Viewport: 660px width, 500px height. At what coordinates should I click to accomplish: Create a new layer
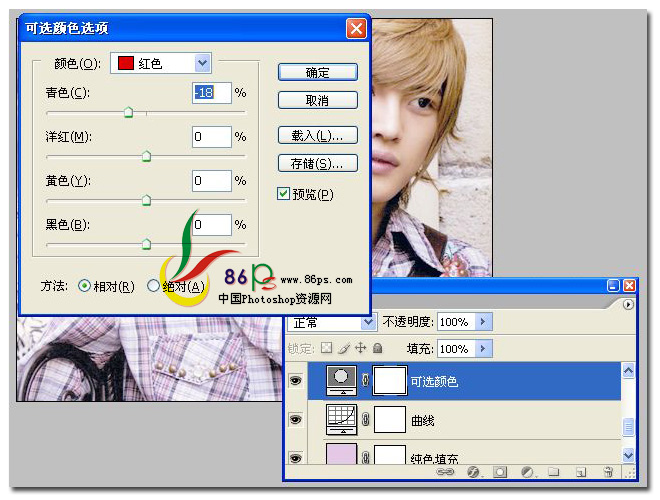(581, 472)
